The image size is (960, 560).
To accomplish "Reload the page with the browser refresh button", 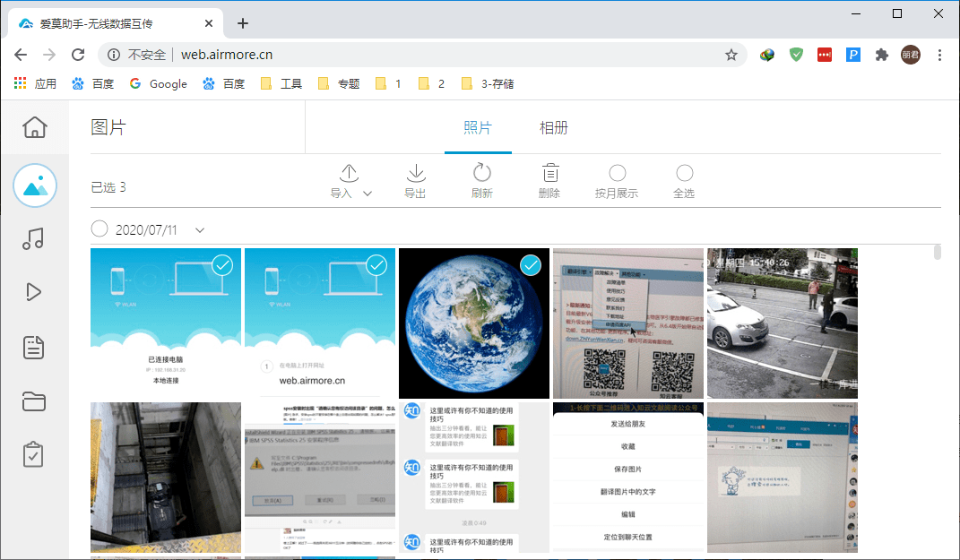I will 78,55.
